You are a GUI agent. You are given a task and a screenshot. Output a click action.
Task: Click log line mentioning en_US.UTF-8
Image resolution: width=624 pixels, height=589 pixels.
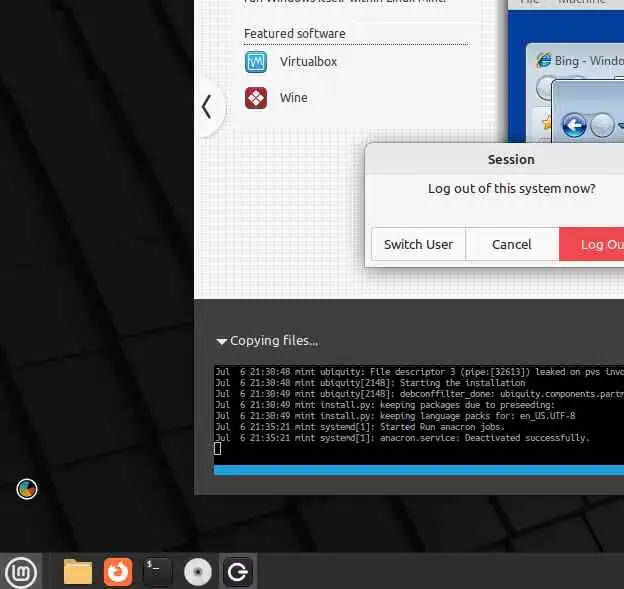click(395, 416)
